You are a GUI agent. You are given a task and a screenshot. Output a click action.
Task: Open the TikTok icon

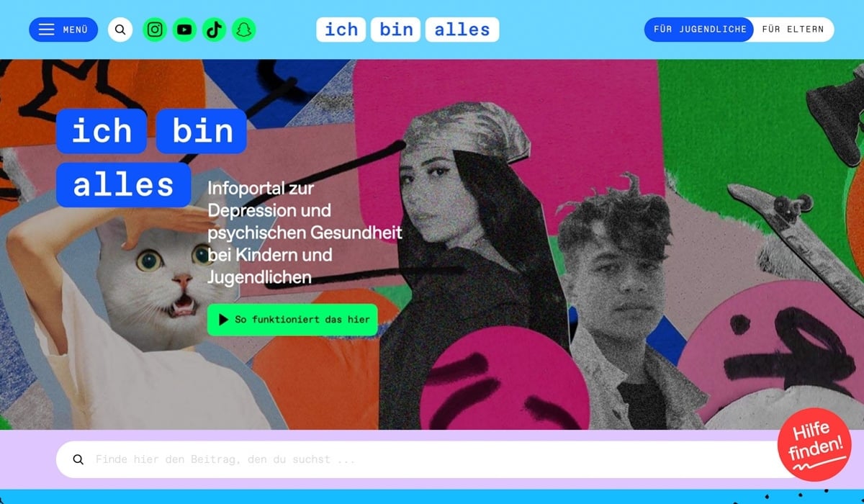[214, 30]
